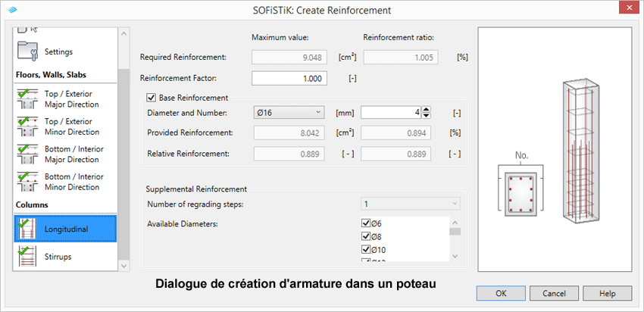Close the Create Reinforcement dialog
The height and width of the screenshot is (312, 644).
point(627,9)
